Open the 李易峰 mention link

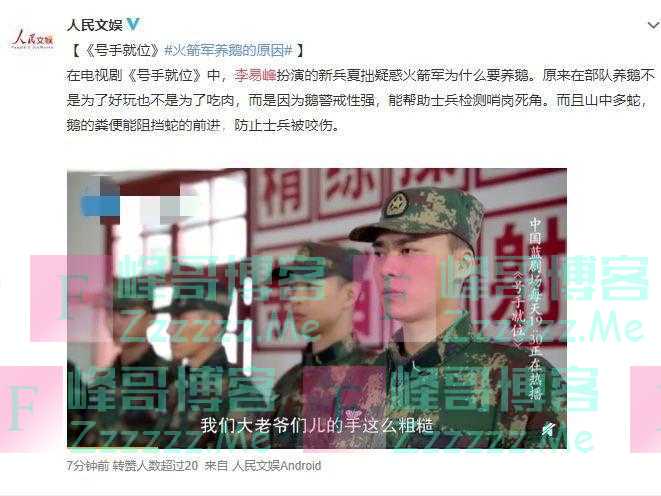coord(255,75)
